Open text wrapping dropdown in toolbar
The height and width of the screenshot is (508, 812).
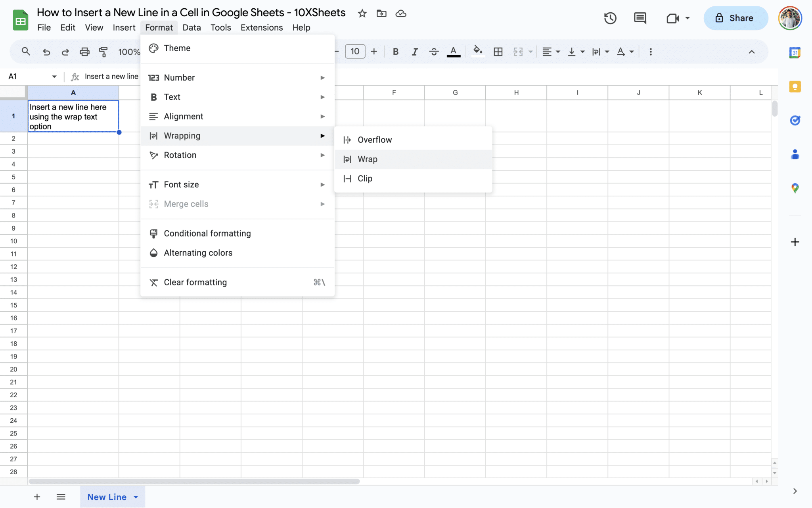[x=600, y=52]
